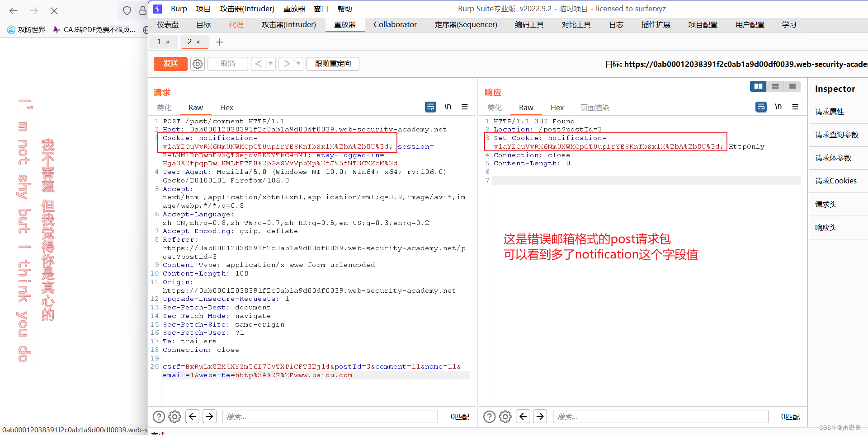Open history dropdown beside the back arrow
868x435 pixels.
(x=271, y=64)
